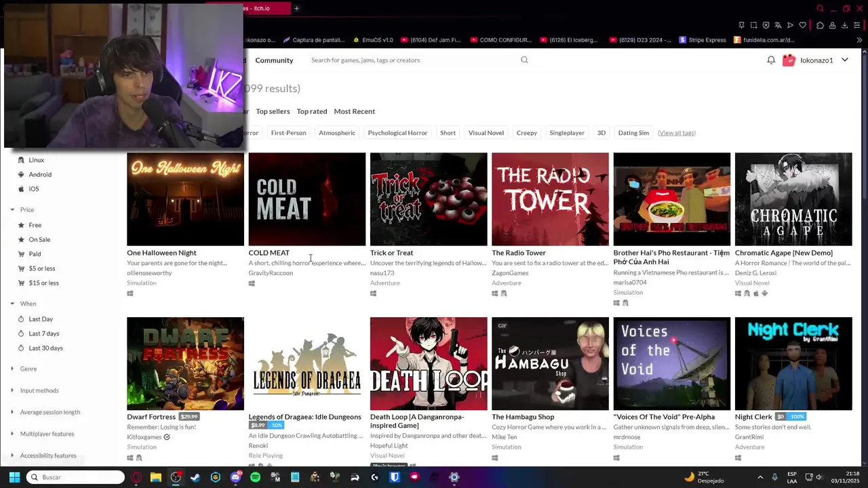Screen dimensions: 868x488
Task: Bookmark page with the heart icon
Action: 802,25
